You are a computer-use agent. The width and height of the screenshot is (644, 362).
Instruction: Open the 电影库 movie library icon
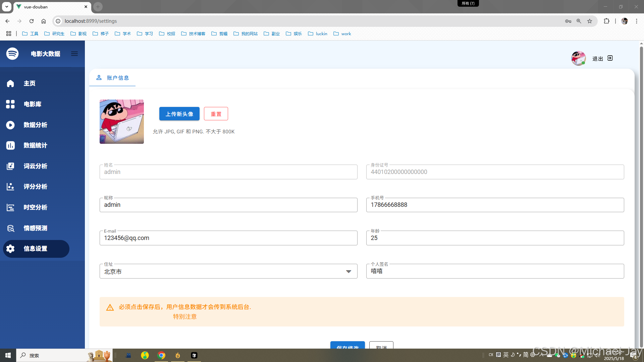(10, 104)
